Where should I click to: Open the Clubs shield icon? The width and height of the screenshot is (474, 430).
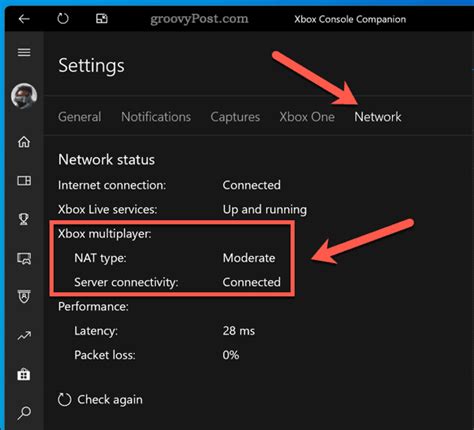[x=24, y=296]
